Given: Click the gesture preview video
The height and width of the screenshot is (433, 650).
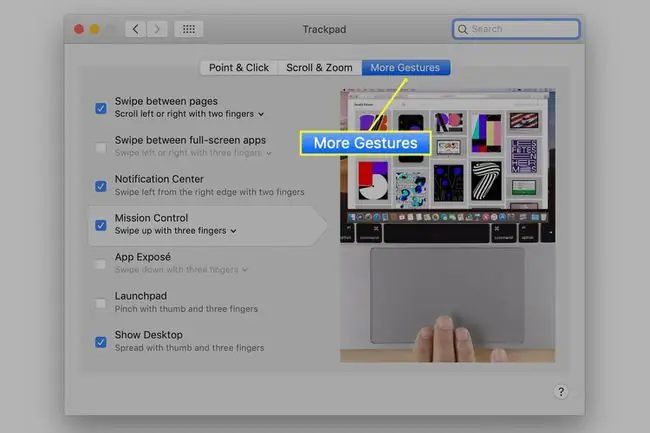Looking at the screenshot, I should click(448, 225).
